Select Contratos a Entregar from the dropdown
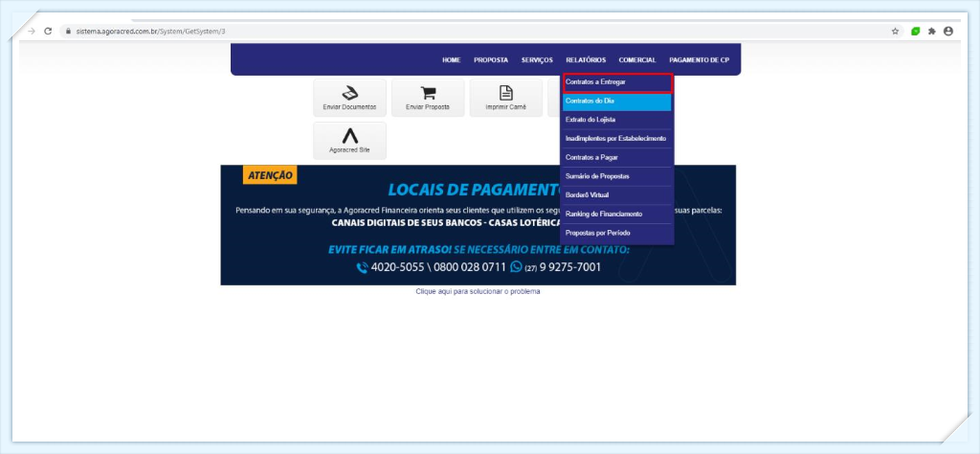This screenshot has height=454, width=980. [x=617, y=82]
